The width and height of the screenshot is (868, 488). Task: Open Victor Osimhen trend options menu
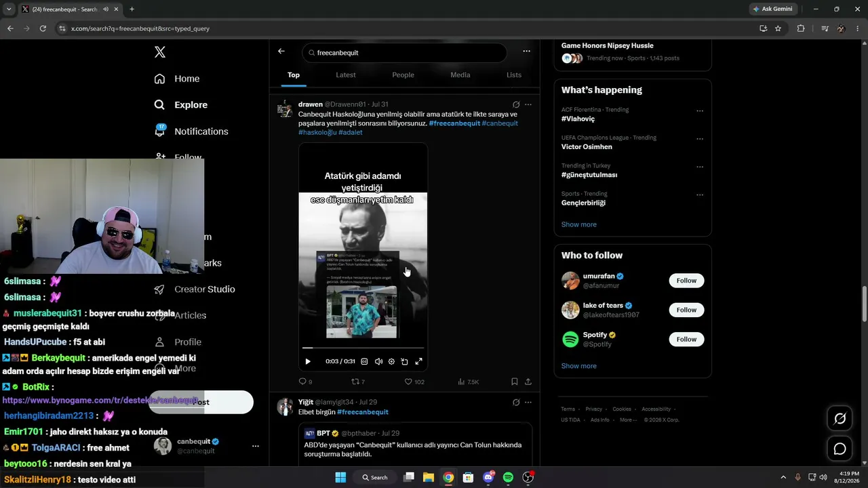coord(700,138)
